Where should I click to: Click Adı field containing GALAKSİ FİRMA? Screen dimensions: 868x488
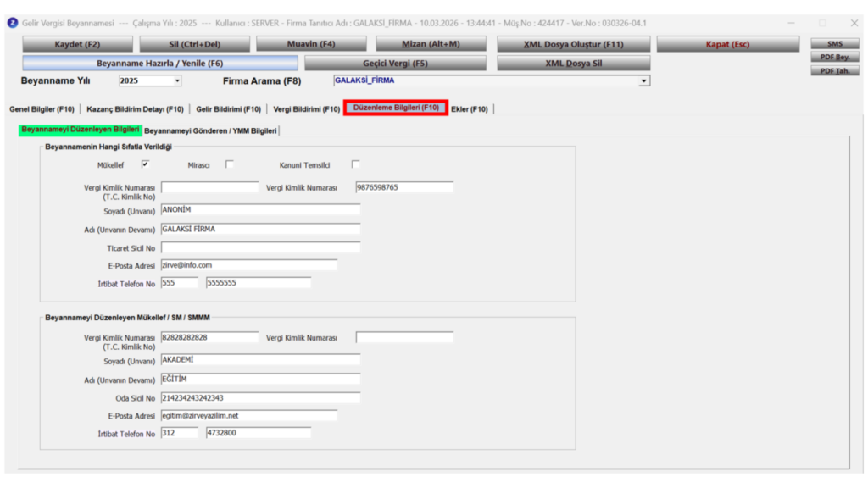click(261, 229)
